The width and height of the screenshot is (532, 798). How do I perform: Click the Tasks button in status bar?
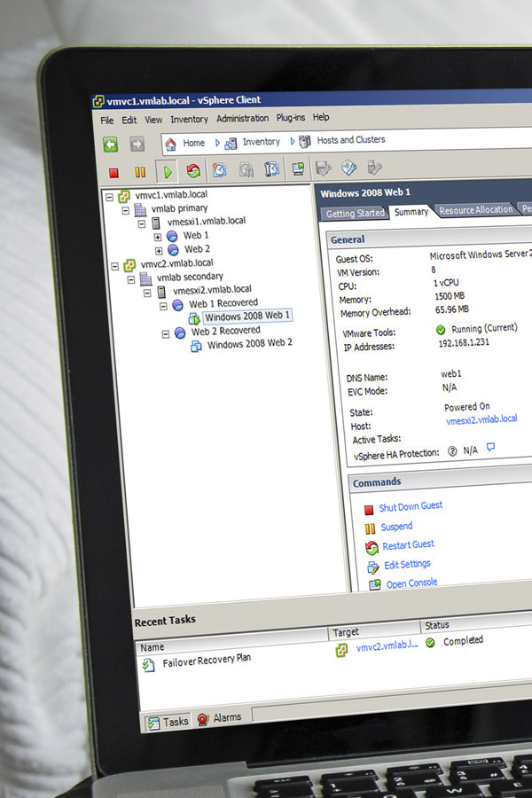click(168, 722)
